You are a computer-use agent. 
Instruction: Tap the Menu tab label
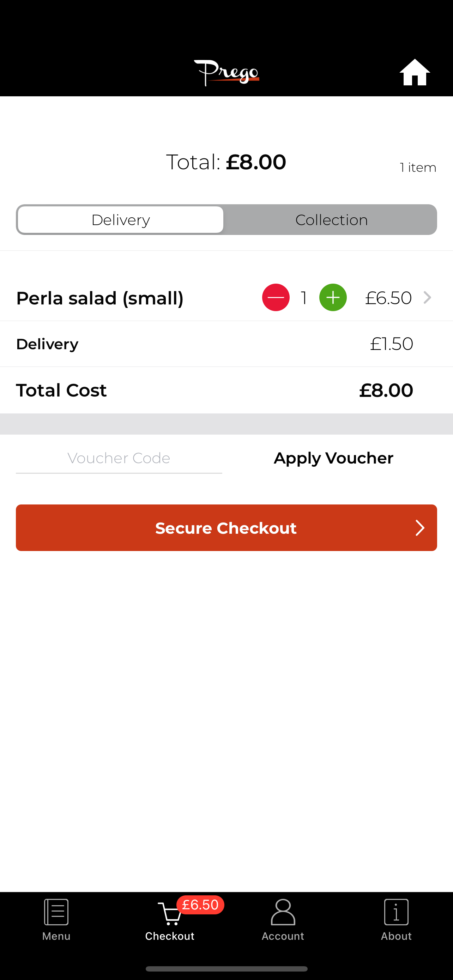point(56,936)
